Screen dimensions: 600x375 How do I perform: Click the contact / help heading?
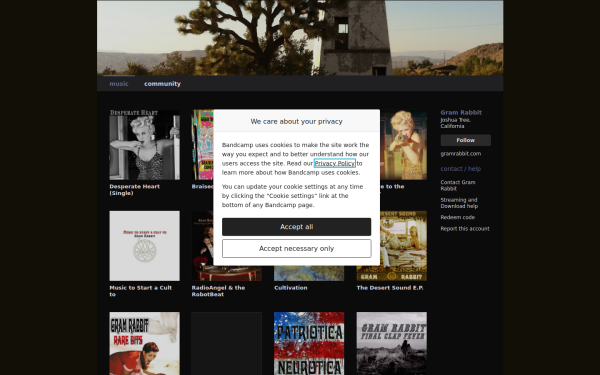(x=460, y=169)
